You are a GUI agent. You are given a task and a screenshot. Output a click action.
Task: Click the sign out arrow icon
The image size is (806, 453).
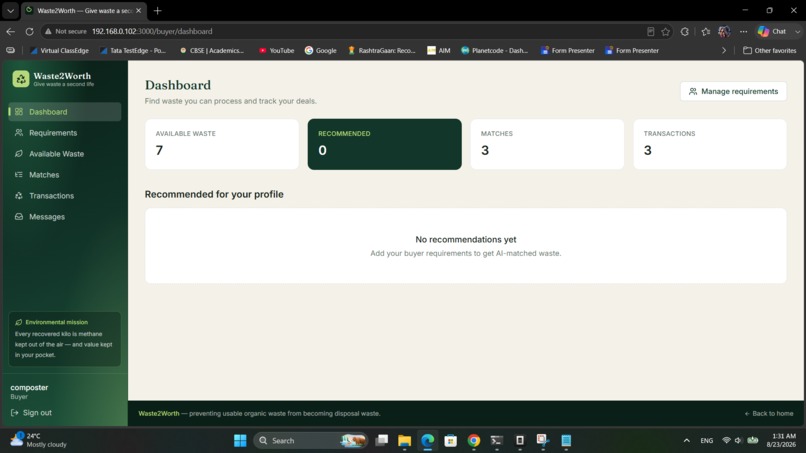(14, 412)
